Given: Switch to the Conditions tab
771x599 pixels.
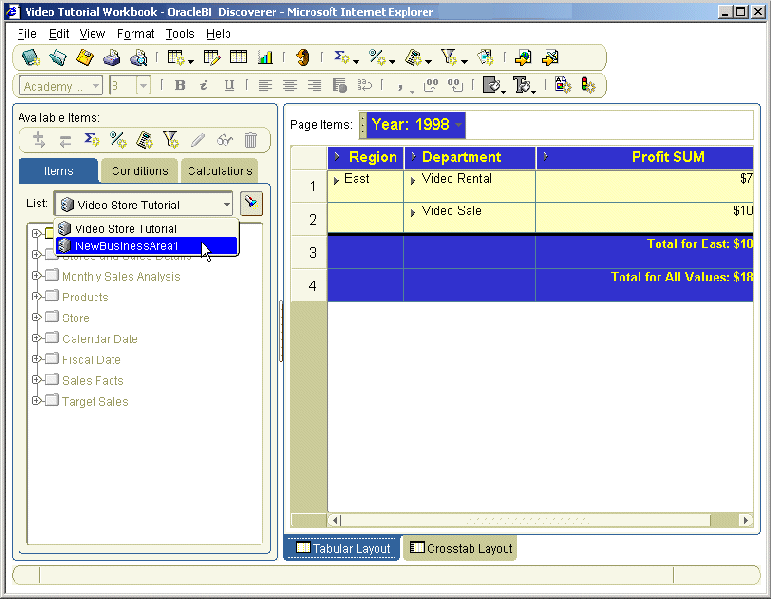Looking at the screenshot, I should click(139, 171).
